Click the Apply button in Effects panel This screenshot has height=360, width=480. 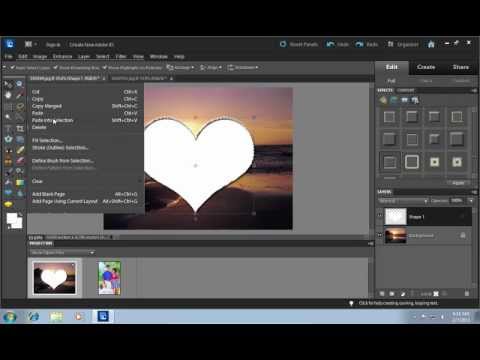tap(458, 183)
